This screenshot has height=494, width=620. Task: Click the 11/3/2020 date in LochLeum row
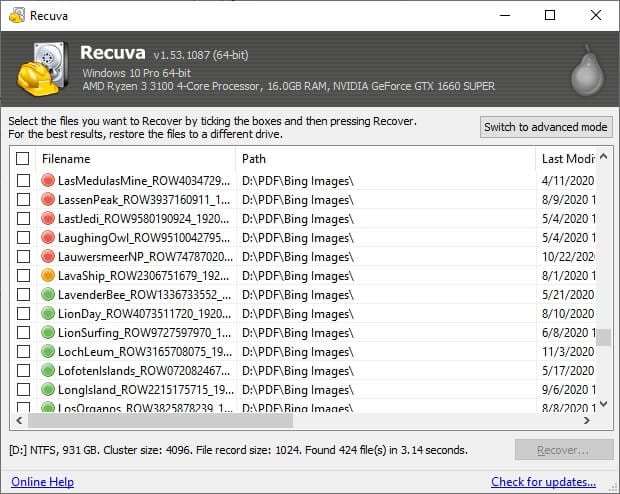(568, 352)
